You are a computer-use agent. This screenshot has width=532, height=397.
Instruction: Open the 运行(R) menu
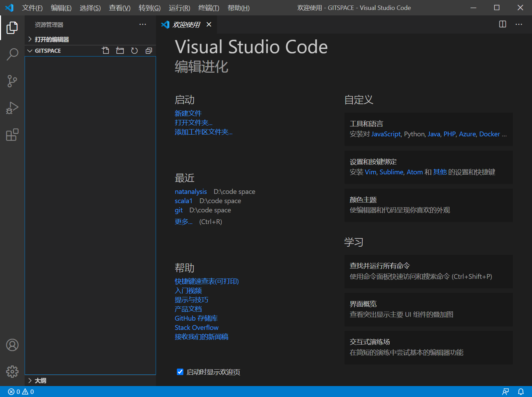coord(179,8)
